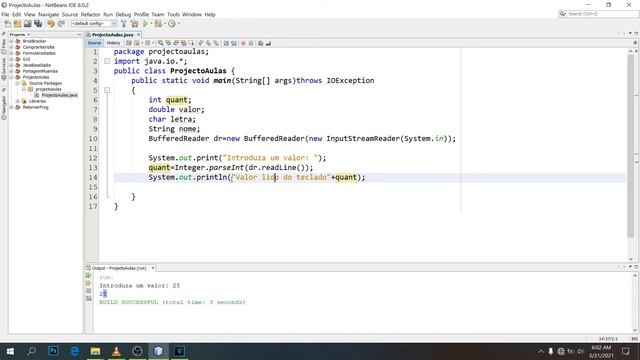This screenshot has height=360, width=640.
Task: Click the New Project toolbar icon
Action: pos(18,24)
